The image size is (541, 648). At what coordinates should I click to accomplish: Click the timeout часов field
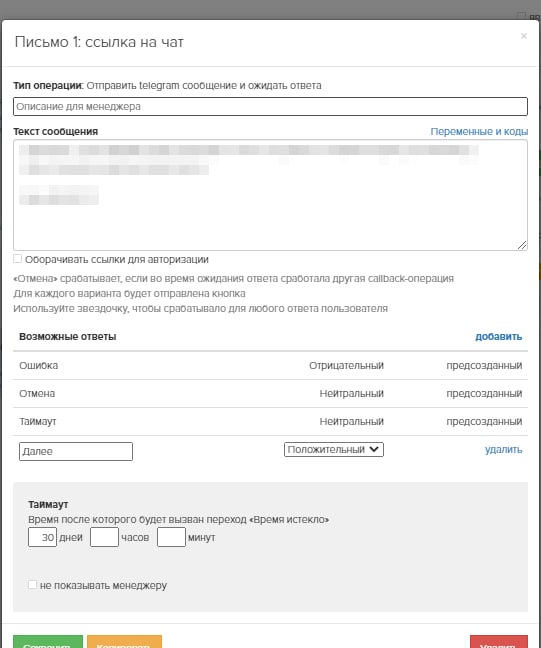point(105,537)
